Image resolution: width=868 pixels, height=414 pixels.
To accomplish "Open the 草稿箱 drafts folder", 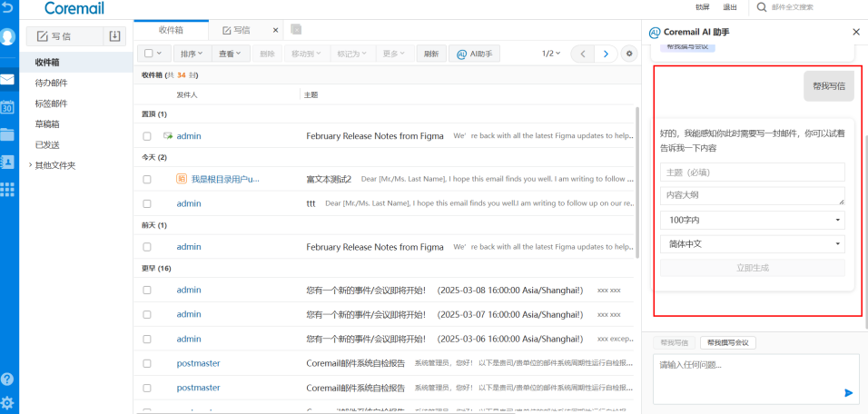I will click(47, 124).
